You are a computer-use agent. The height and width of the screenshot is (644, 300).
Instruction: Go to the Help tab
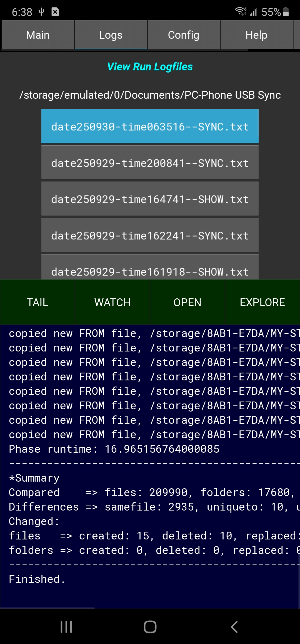pos(256,35)
